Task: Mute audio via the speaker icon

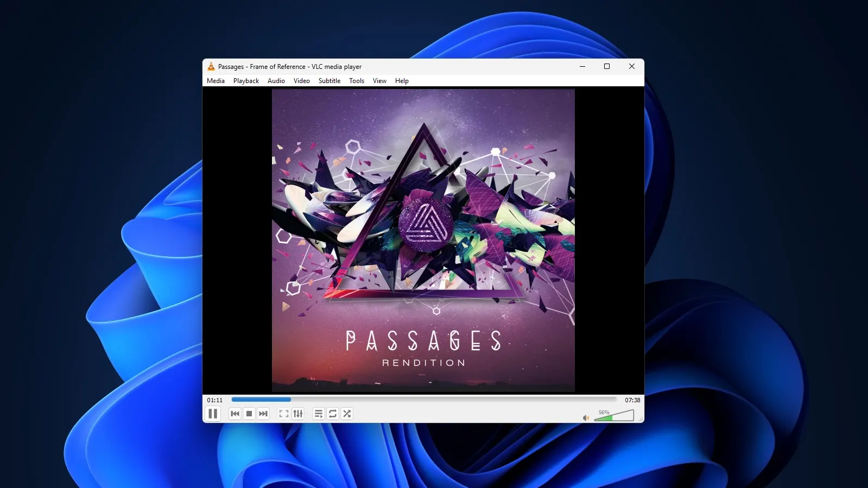Action: coord(586,417)
